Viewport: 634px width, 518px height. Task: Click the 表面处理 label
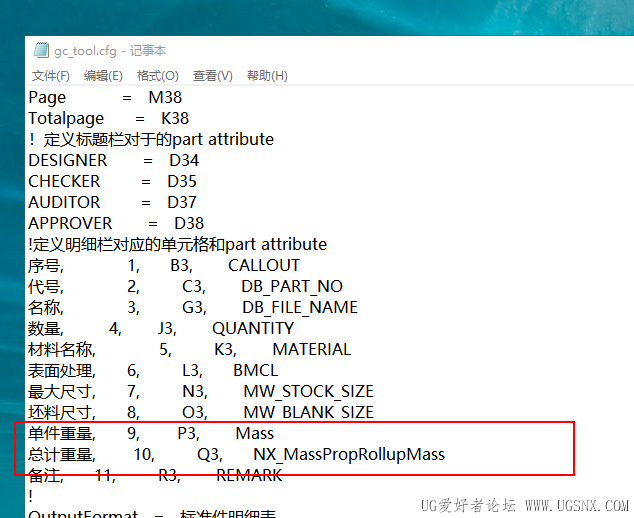(x=60, y=371)
